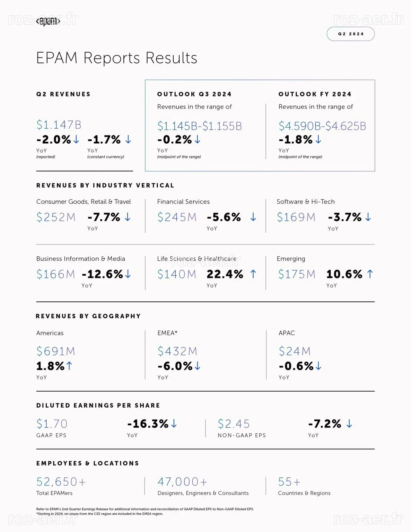The width and height of the screenshot is (411, 532).
Task: Click the APAC revenue value $24M
Action: (x=295, y=351)
